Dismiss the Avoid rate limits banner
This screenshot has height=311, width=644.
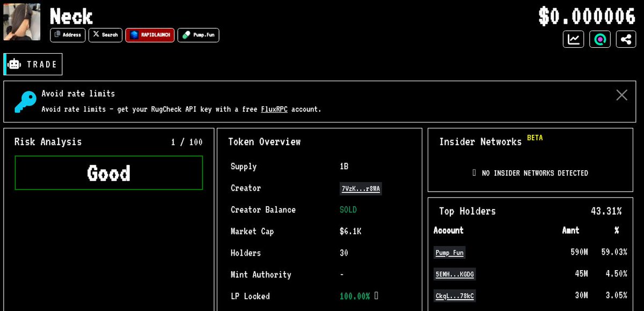pos(621,95)
